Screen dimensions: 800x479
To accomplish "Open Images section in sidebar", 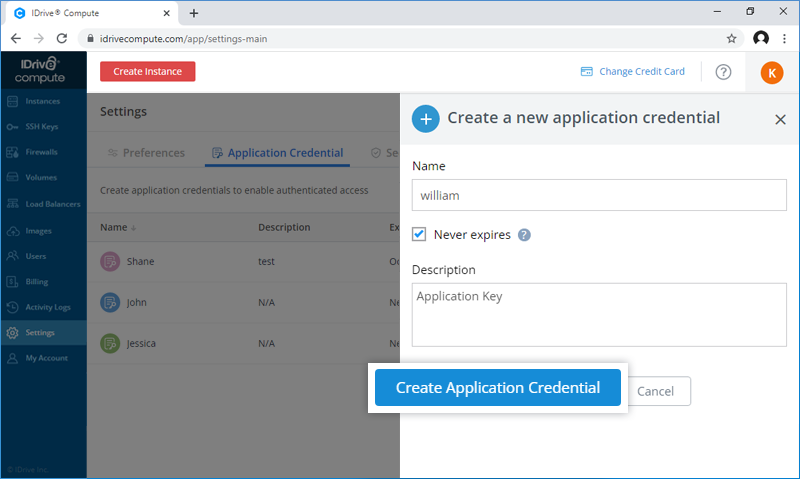I will click(43, 231).
